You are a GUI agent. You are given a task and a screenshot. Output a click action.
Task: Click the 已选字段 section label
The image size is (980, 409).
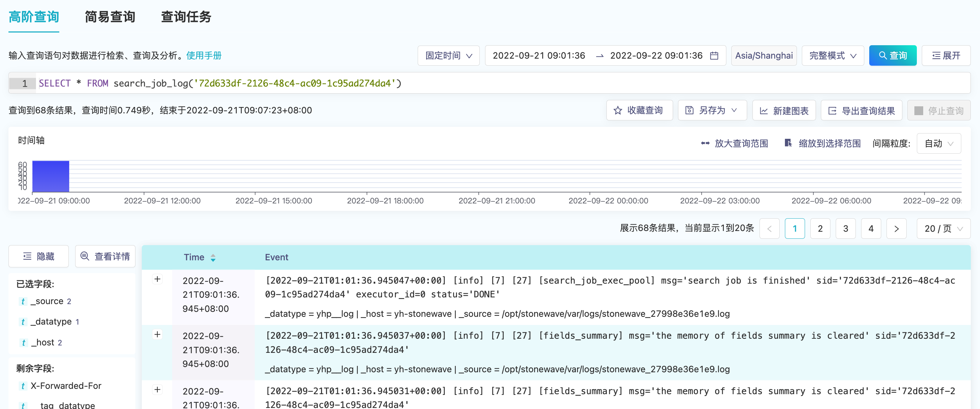[35, 284]
